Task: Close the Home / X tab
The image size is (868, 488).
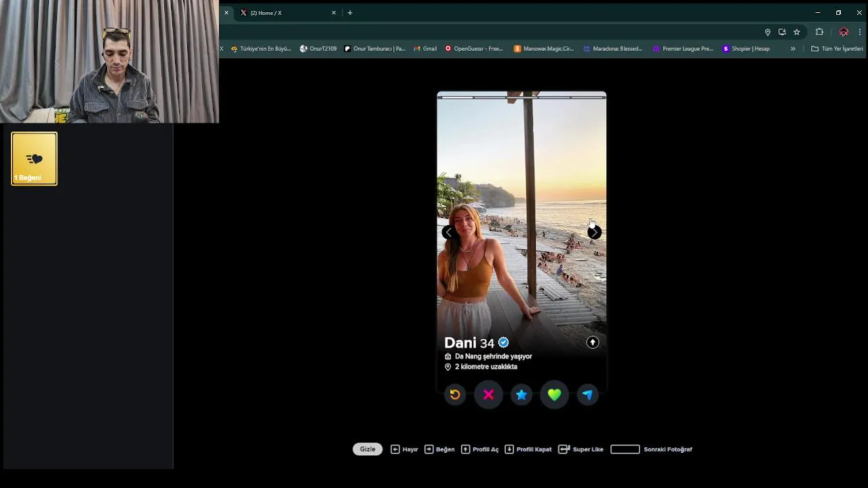Action: (334, 13)
